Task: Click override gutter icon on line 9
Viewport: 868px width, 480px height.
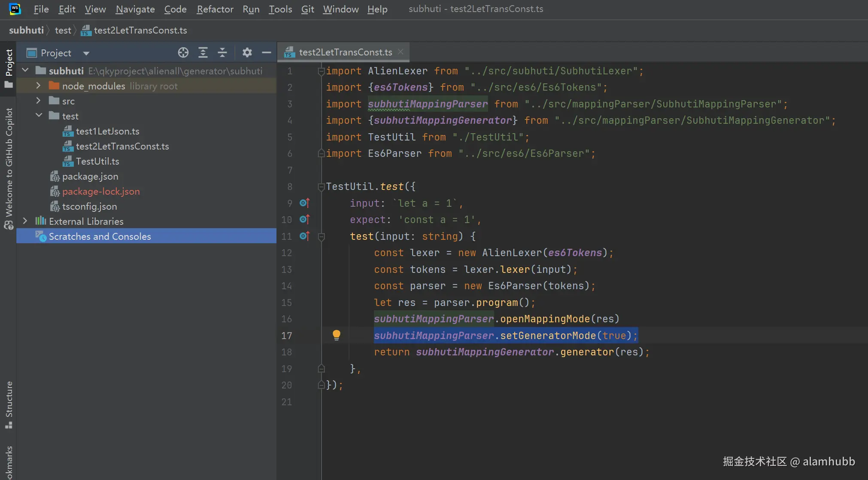Action: click(x=304, y=203)
